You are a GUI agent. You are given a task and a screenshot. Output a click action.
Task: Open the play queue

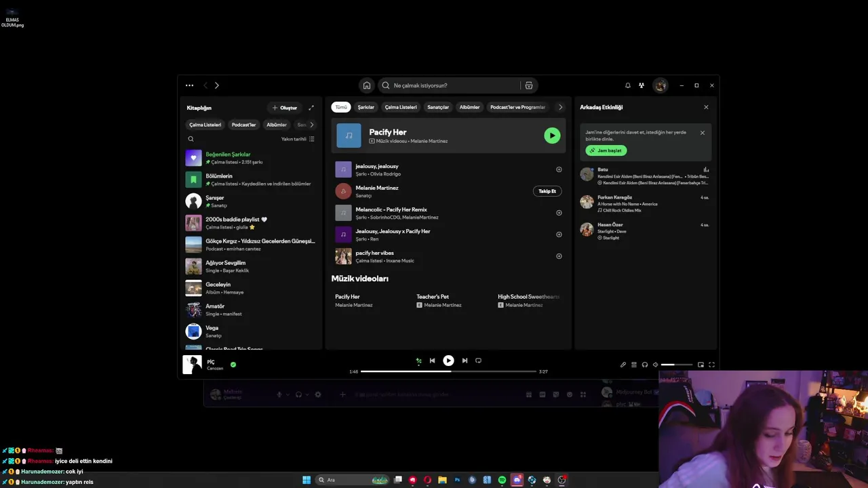(x=634, y=365)
